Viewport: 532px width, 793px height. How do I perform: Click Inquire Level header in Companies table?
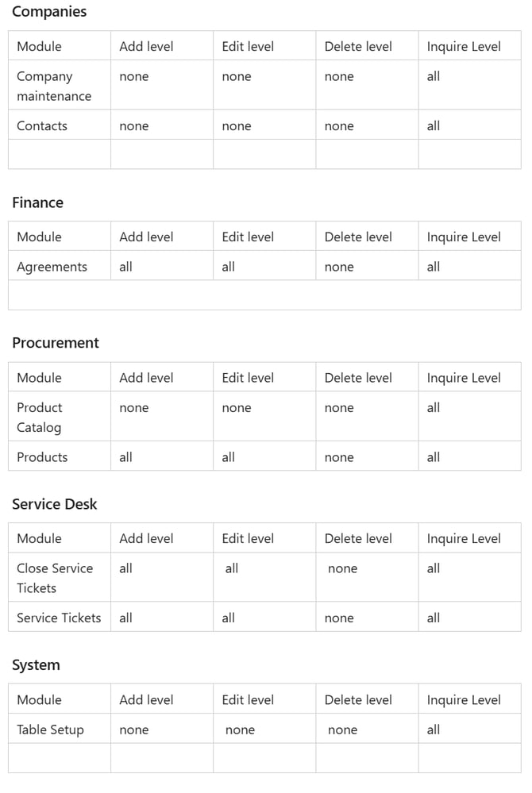point(464,46)
